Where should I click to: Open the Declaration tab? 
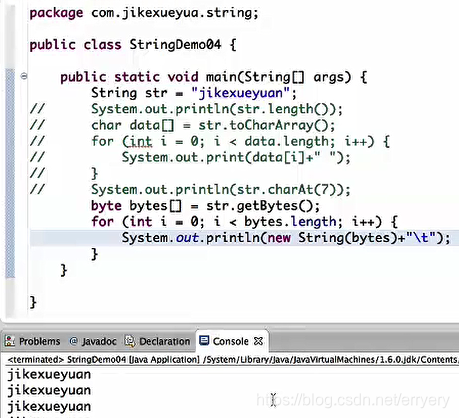coord(157,341)
